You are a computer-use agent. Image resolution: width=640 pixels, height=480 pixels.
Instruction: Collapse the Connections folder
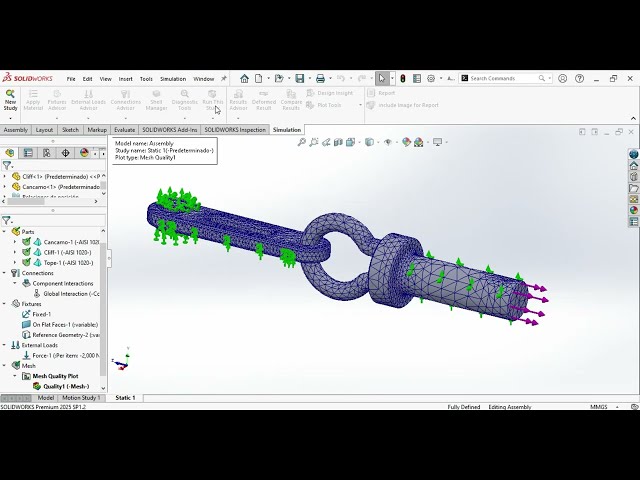tap(4, 273)
